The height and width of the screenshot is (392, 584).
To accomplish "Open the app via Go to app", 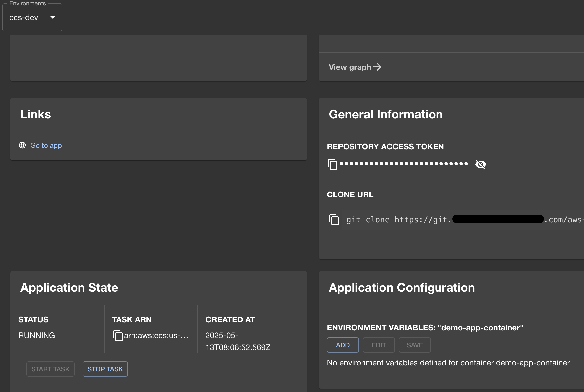I will click(x=46, y=145).
